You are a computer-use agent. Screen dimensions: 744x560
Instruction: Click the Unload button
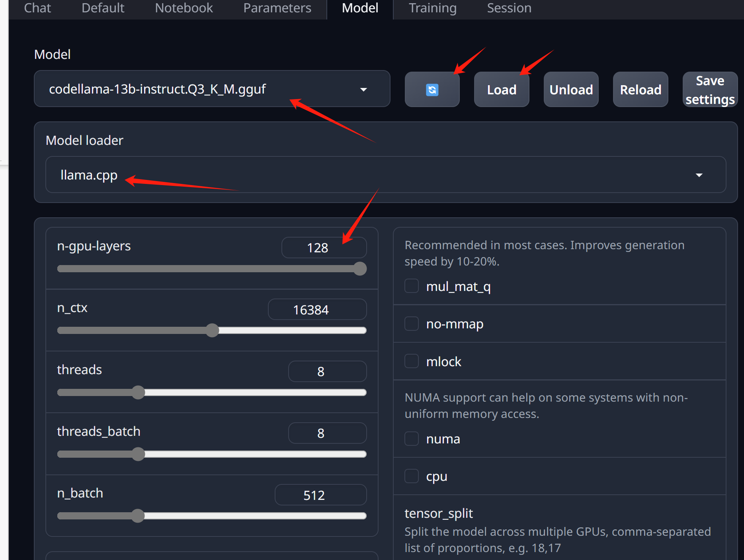(x=571, y=90)
